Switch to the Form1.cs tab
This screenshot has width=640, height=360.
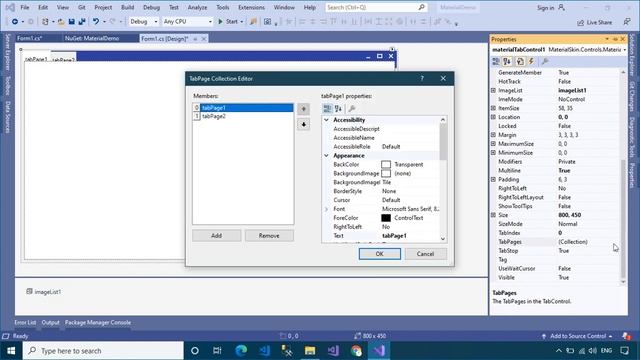(x=30, y=38)
